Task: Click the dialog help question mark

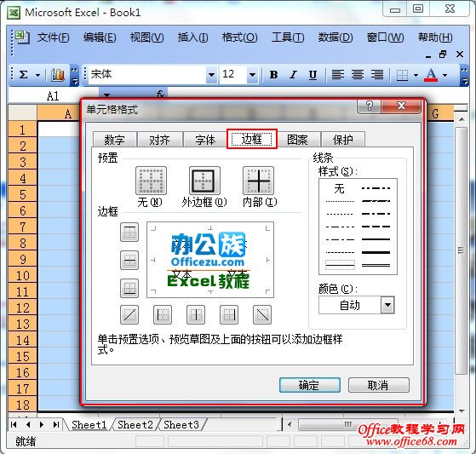Action: 370,106
